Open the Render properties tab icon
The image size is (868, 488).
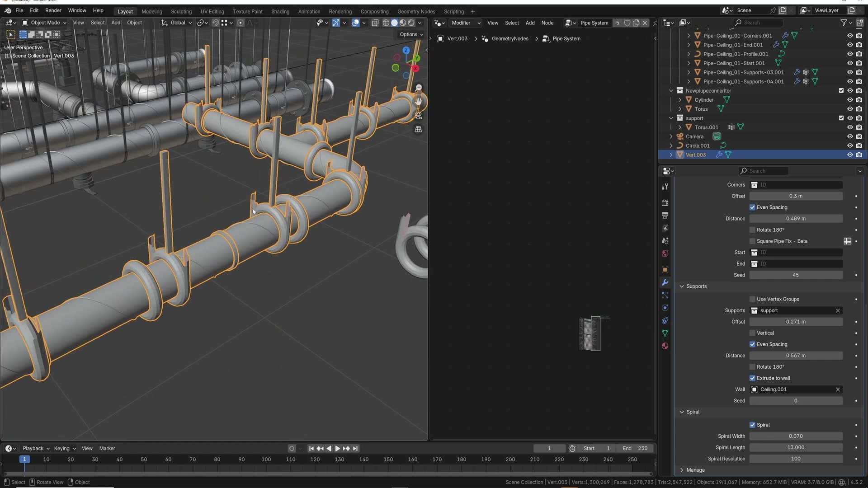point(665,203)
